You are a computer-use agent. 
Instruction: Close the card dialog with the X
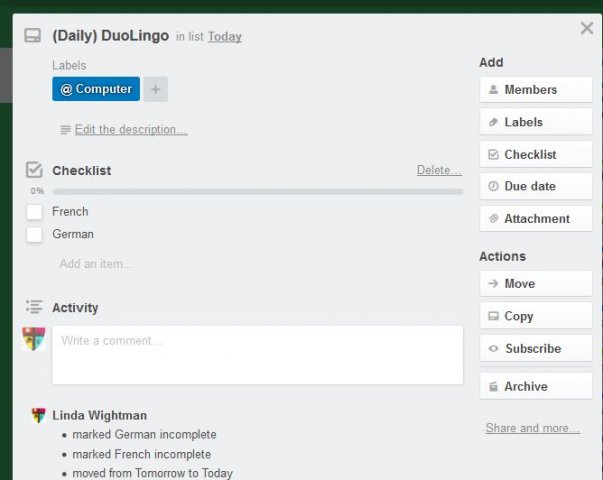pos(587,28)
